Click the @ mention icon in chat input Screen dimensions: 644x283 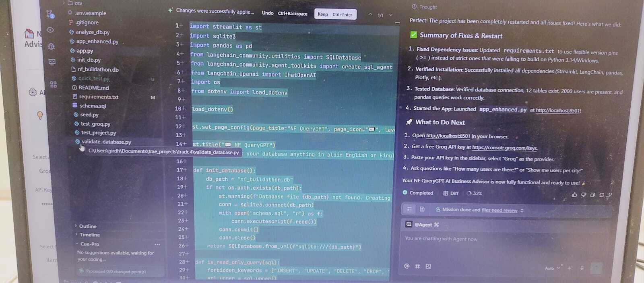click(407, 266)
